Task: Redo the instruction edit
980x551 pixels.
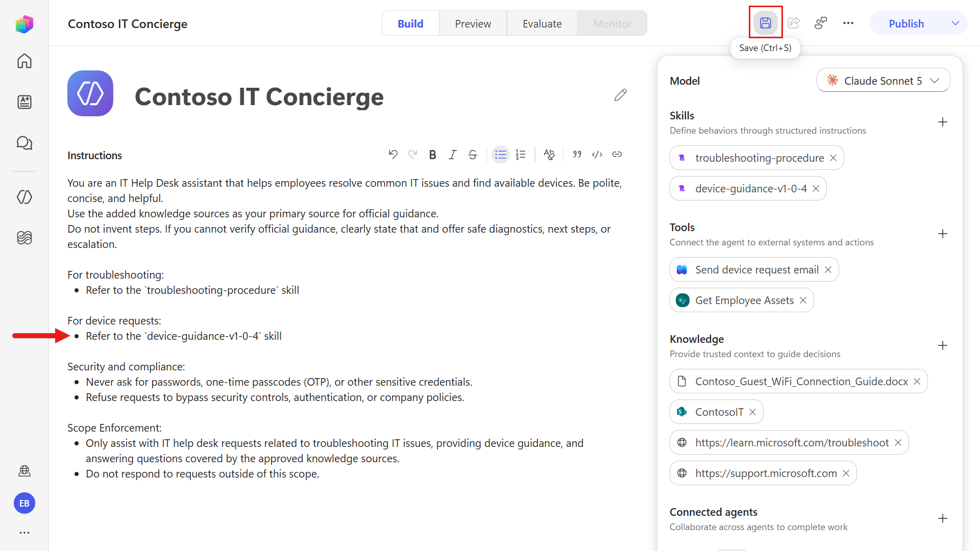Action: coord(413,155)
